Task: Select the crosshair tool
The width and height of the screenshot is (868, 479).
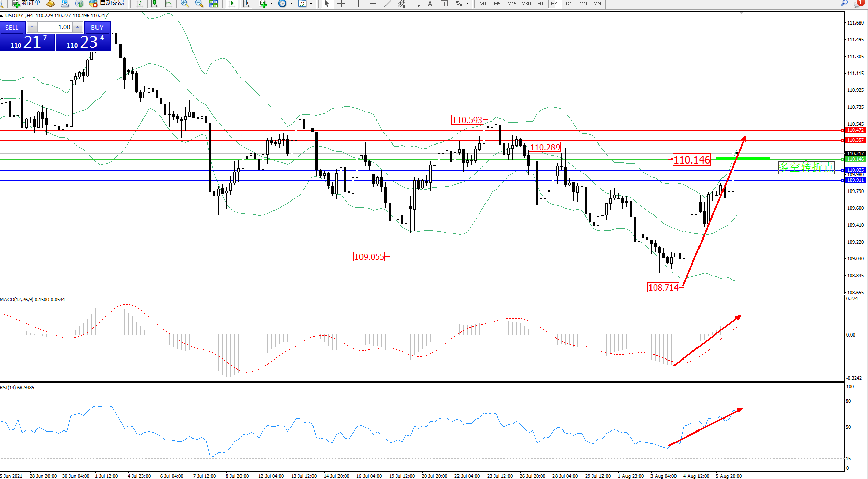Action: [x=341, y=4]
